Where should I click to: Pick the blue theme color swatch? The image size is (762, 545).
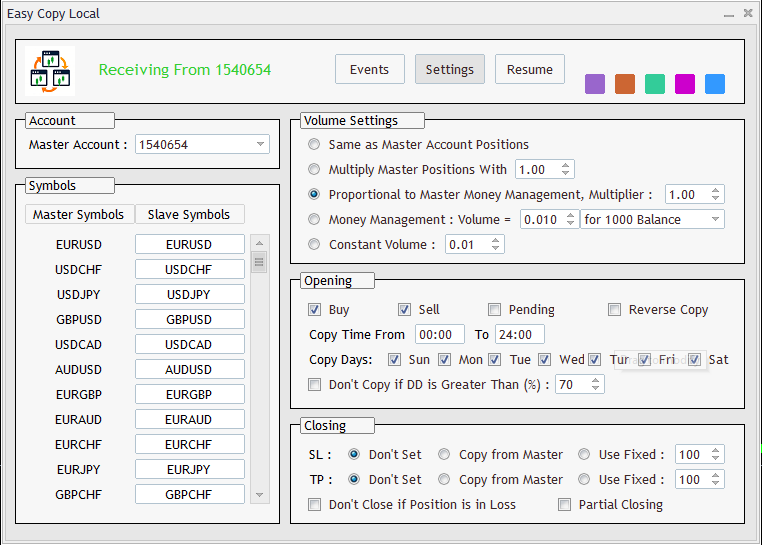715,84
